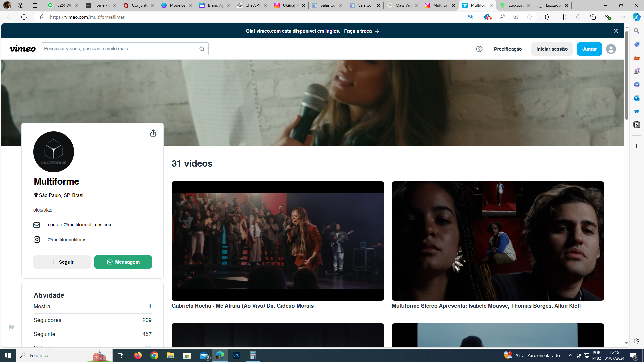Screen dimensions: 644x362
Task: Toggle split screen view icon
Action: tap(563, 17)
